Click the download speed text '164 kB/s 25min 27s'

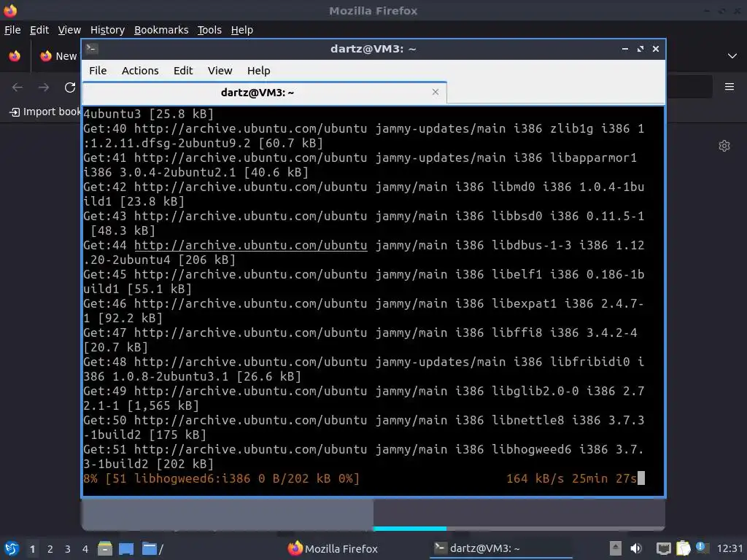(x=571, y=478)
